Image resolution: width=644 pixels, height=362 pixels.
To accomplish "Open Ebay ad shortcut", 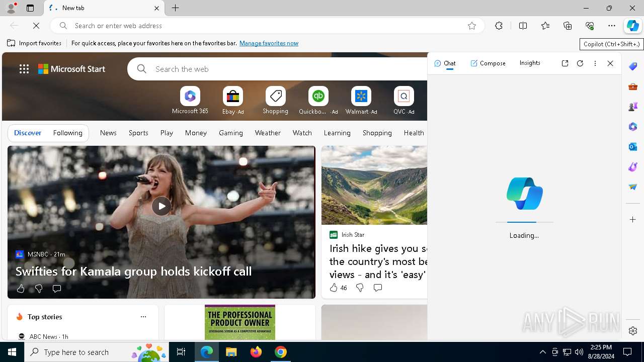I will click(x=233, y=101).
